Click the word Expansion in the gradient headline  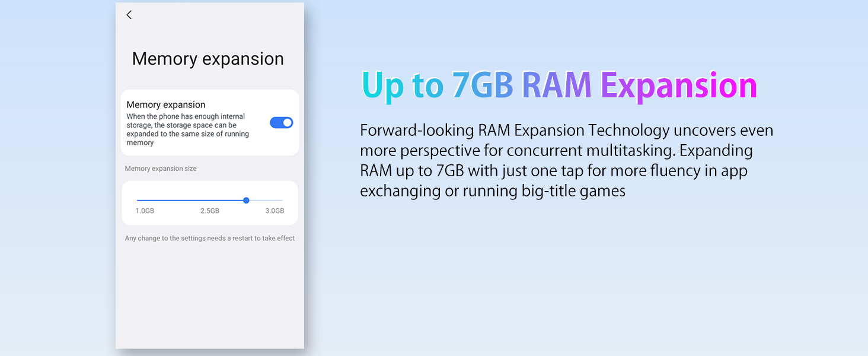coord(679,85)
